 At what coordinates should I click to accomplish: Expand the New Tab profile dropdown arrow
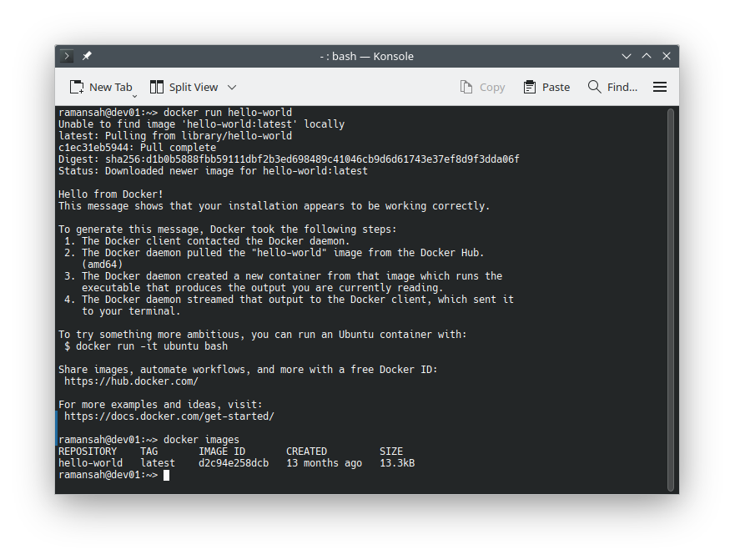(134, 96)
